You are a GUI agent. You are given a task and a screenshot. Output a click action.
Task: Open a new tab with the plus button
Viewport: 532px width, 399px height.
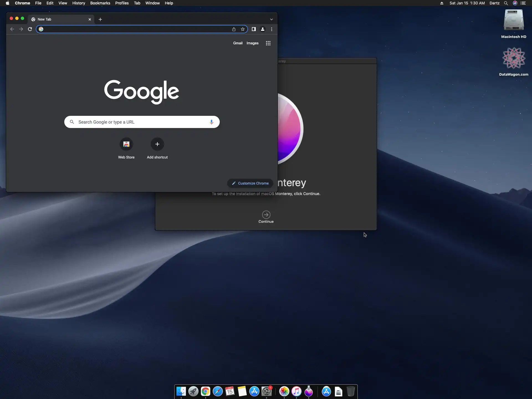click(100, 19)
